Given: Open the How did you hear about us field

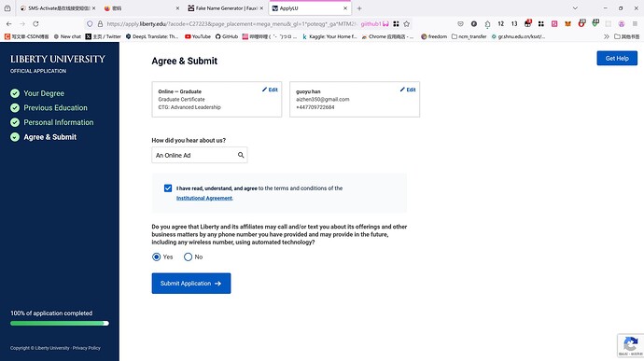Looking at the screenshot, I should (x=200, y=155).
